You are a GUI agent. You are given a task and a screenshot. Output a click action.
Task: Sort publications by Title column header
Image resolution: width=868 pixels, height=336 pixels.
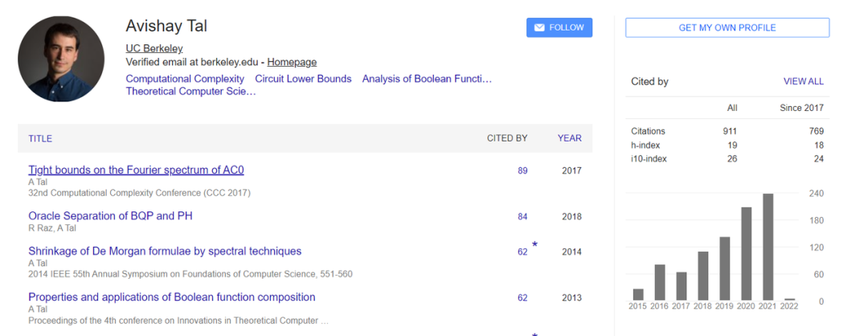(x=40, y=138)
